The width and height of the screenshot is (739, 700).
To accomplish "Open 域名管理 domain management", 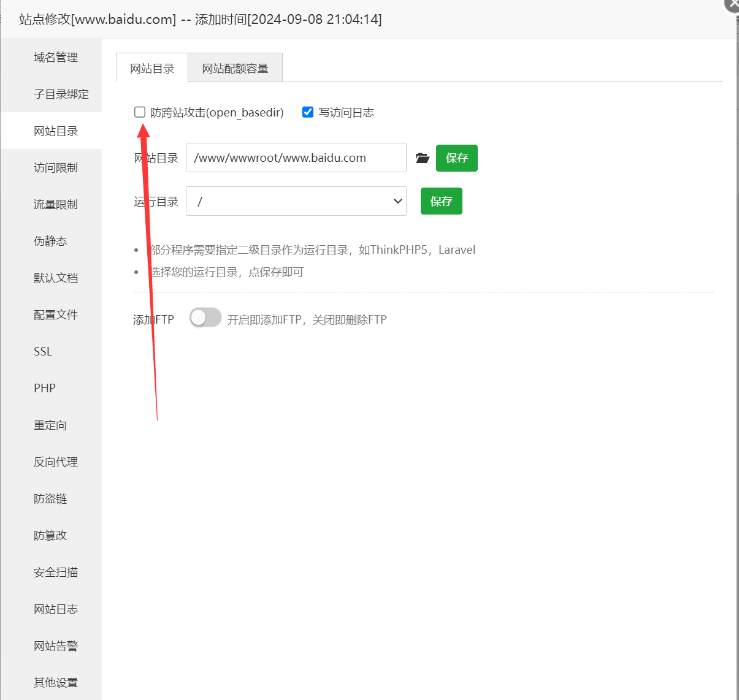I will (x=56, y=57).
